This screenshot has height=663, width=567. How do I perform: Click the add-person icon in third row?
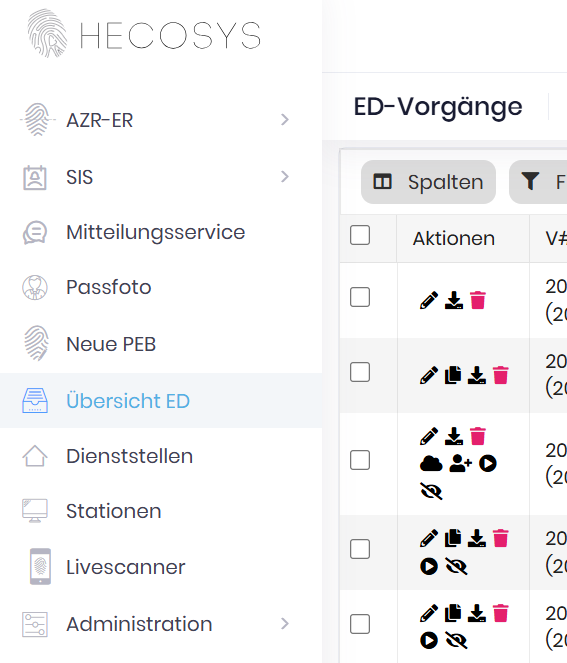tap(460, 464)
